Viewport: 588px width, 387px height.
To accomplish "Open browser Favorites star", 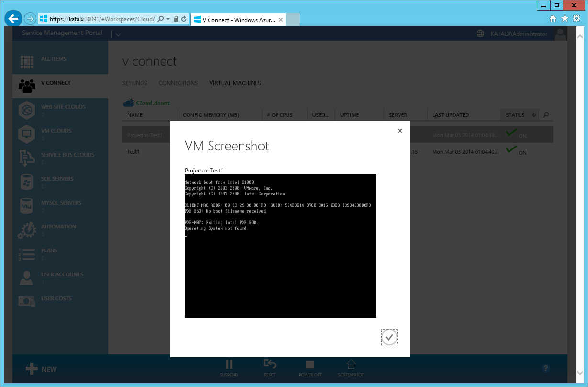I will tap(565, 19).
